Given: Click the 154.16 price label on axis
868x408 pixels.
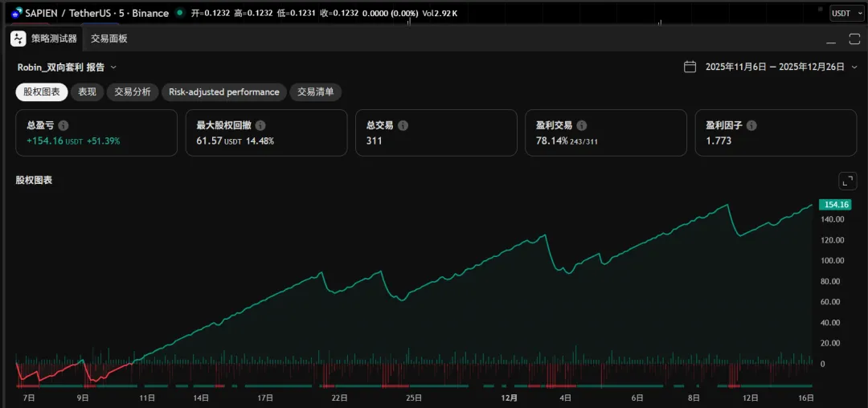Looking at the screenshot, I should pyautogui.click(x=837, y=205).
